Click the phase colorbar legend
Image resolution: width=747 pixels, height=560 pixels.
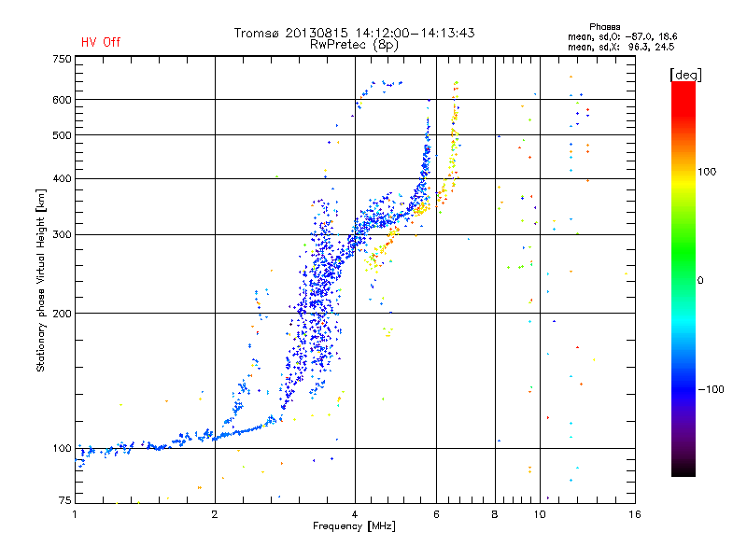point(684,278)
